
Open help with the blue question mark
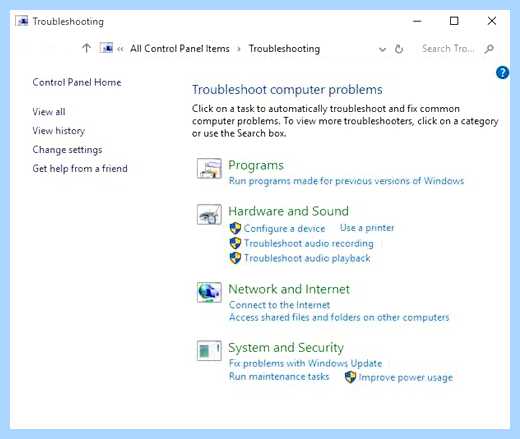tap(502, 72)
